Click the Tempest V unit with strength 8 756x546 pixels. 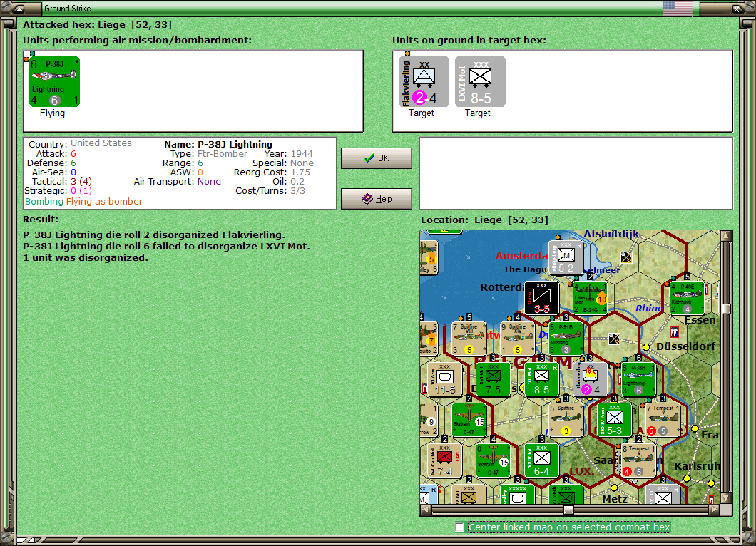[x=639, y=460]
